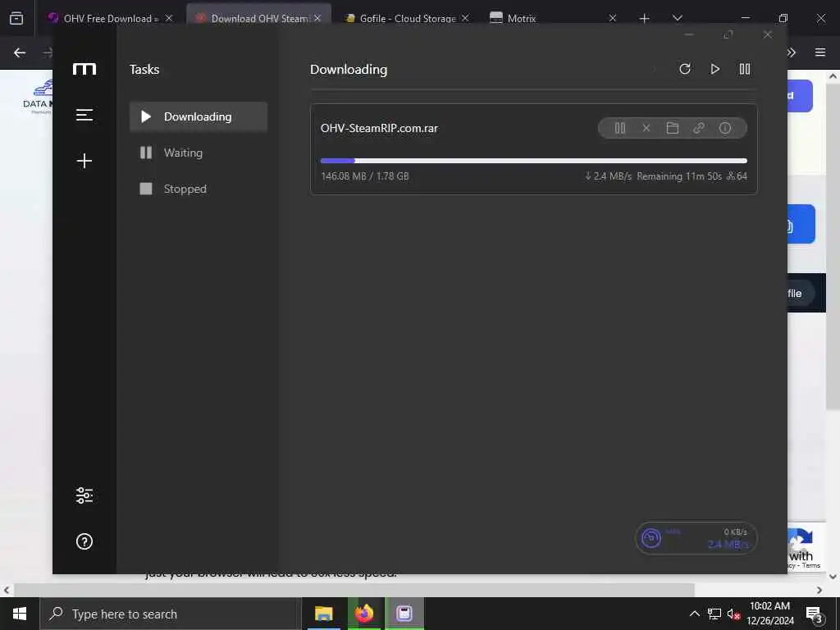840x630 pixels.
Task: Open the task list menu icon
Action: pyautogui.click(x=84, y=115)
